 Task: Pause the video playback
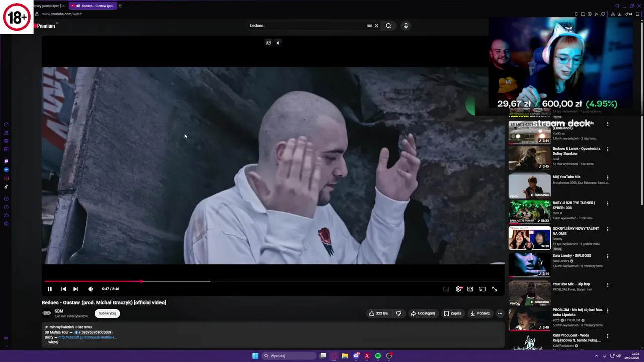pyautogui.click(x=49, y=289)
